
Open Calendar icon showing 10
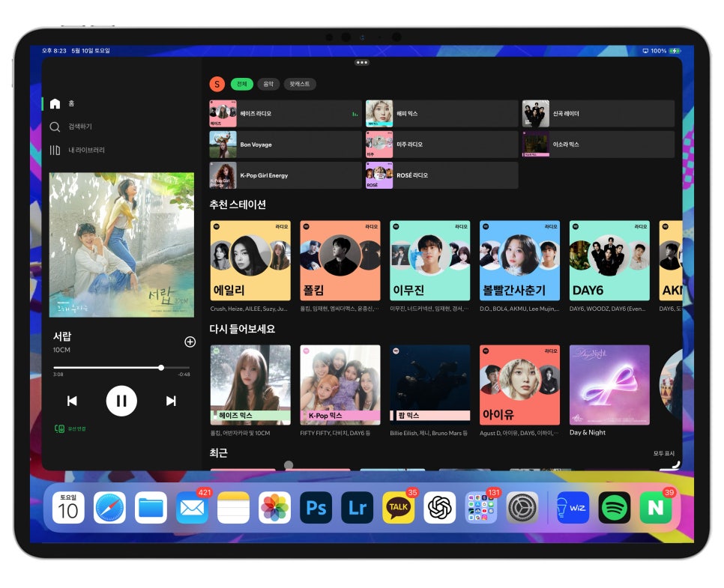(68, 508)
